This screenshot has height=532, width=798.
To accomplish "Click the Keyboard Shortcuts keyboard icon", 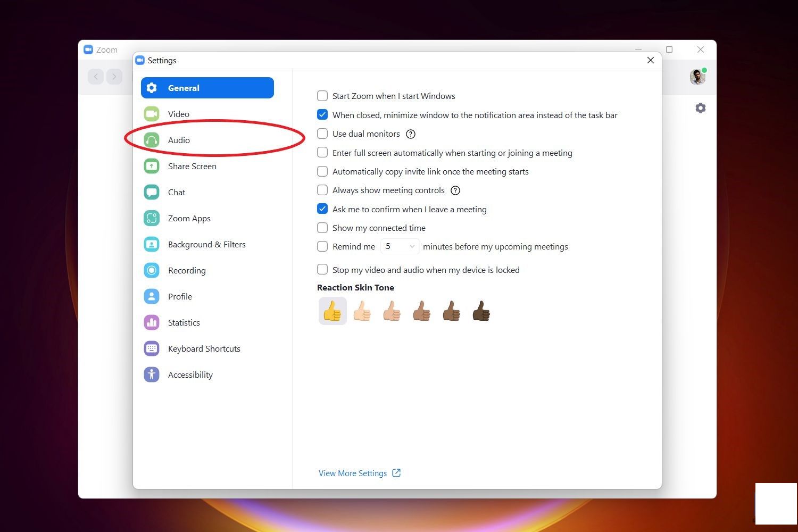I will point(152,348).
